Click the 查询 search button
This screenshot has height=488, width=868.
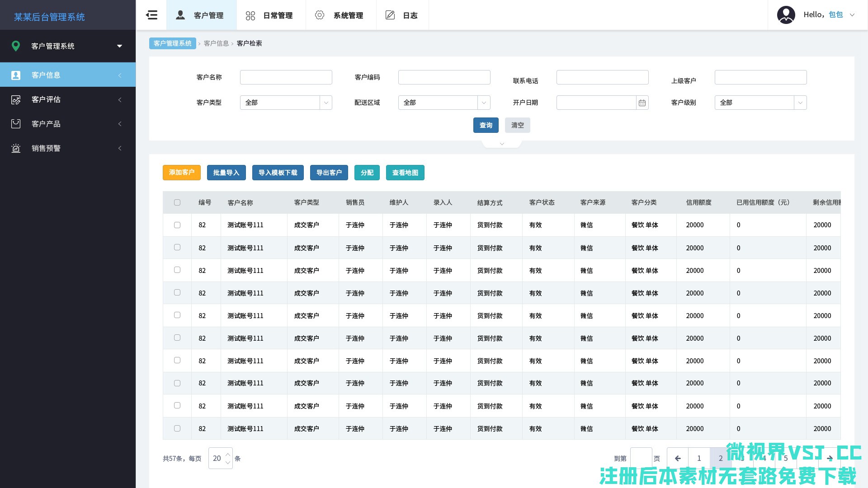click(486, 125)
